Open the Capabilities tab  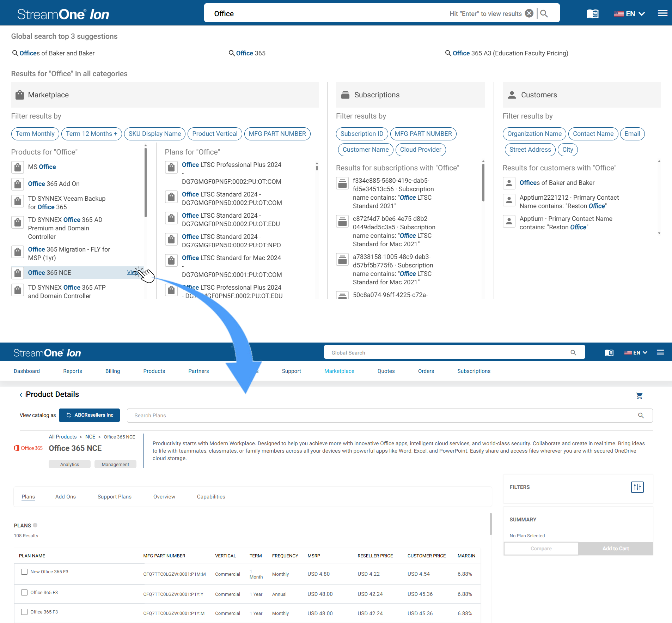coord(211,497)
